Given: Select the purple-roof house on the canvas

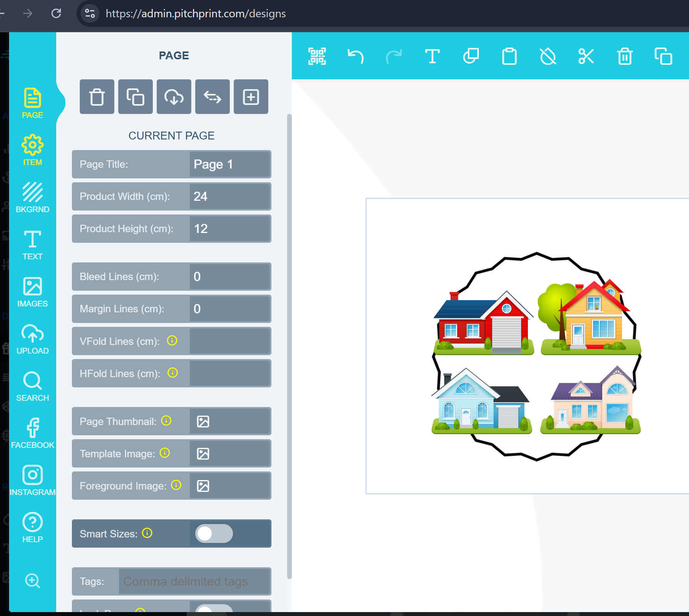Looking at the screenshot, I should point(590,400).
